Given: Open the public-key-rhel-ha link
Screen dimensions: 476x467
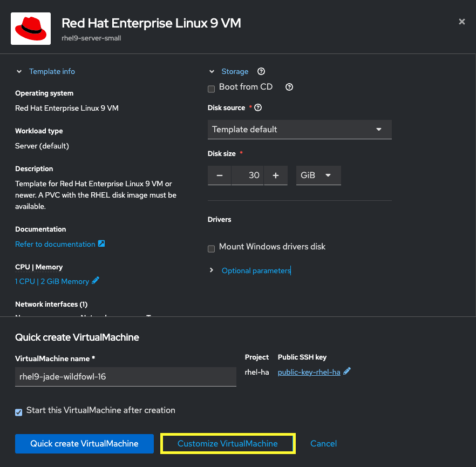Looking at the screenshot, I should click(x=309, y=371).
